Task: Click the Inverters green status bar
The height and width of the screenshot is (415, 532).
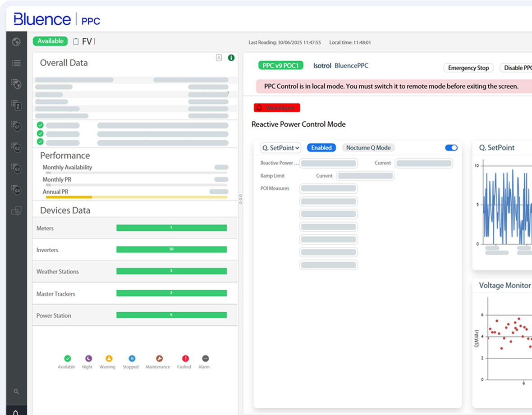Action: pos(171,250)
